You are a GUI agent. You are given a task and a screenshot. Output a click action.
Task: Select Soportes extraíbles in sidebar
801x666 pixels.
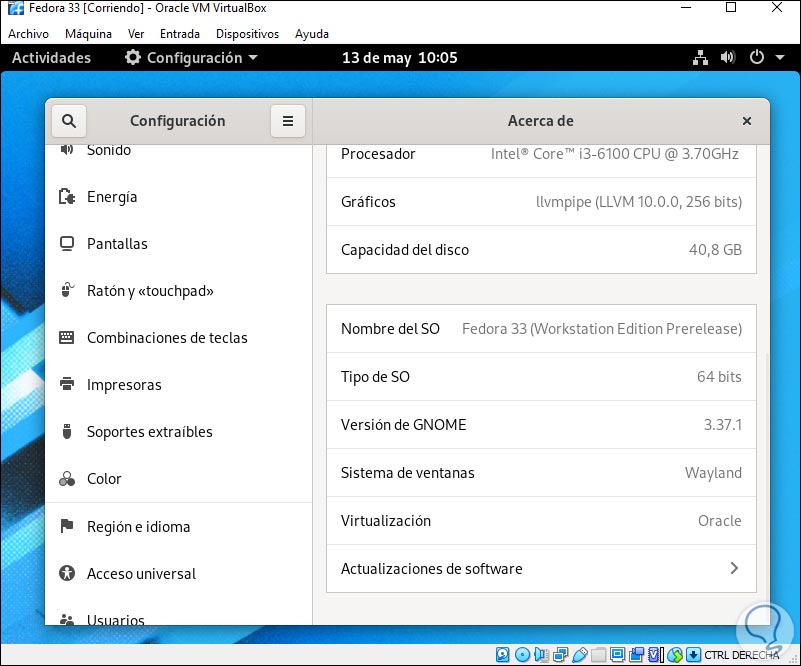pyautogui.click(x=178, y=432)
